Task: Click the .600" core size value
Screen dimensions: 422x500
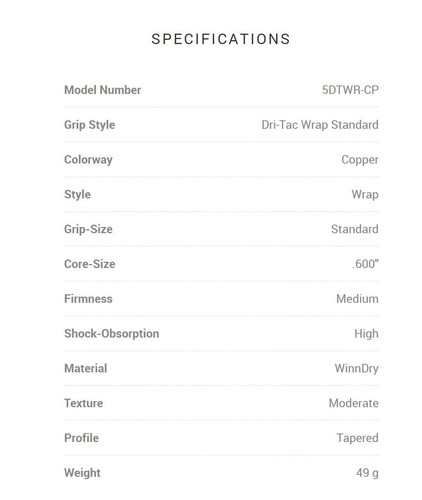Action: coord(365,264)
